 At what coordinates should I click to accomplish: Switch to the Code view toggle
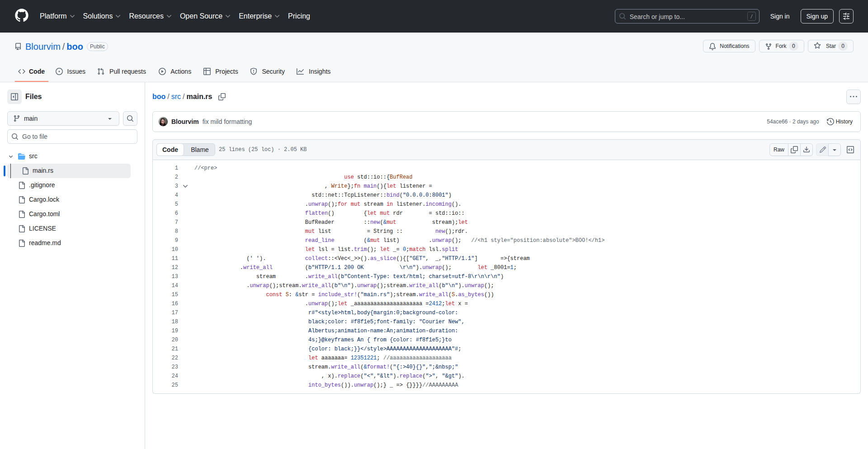170,150
